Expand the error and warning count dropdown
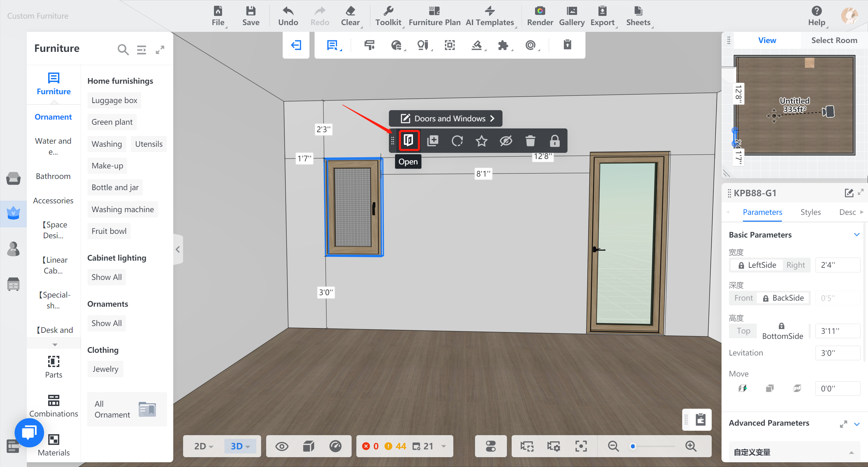This screenshot has height=467, width=868. [x=443, y=446]
